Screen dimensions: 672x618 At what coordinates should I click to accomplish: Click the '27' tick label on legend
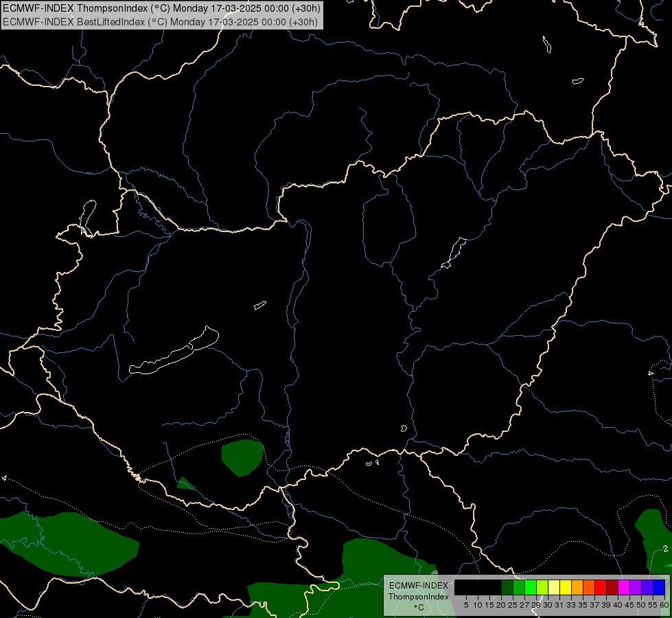524,605
